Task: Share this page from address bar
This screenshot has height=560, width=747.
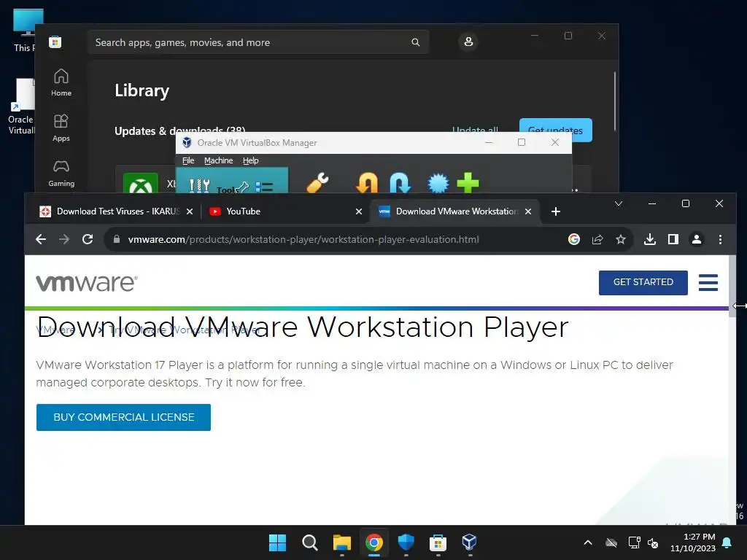Action: pos(597,239)
